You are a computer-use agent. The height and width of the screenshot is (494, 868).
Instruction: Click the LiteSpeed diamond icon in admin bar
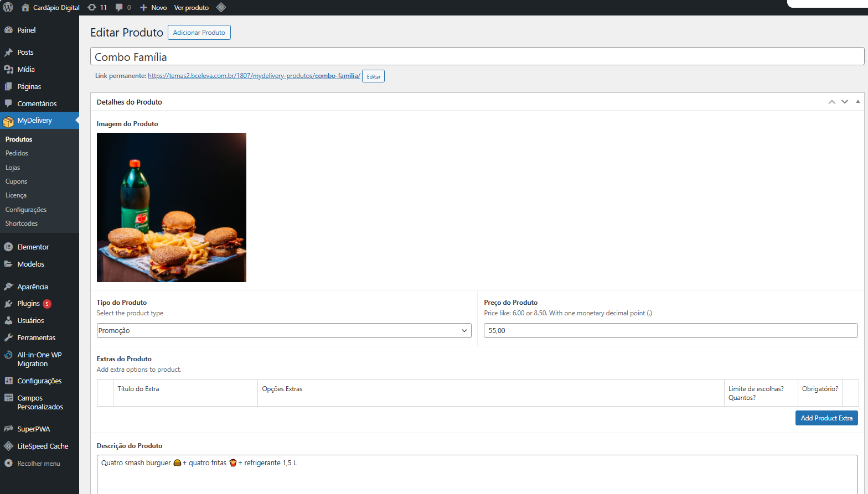tap(221, 8)
